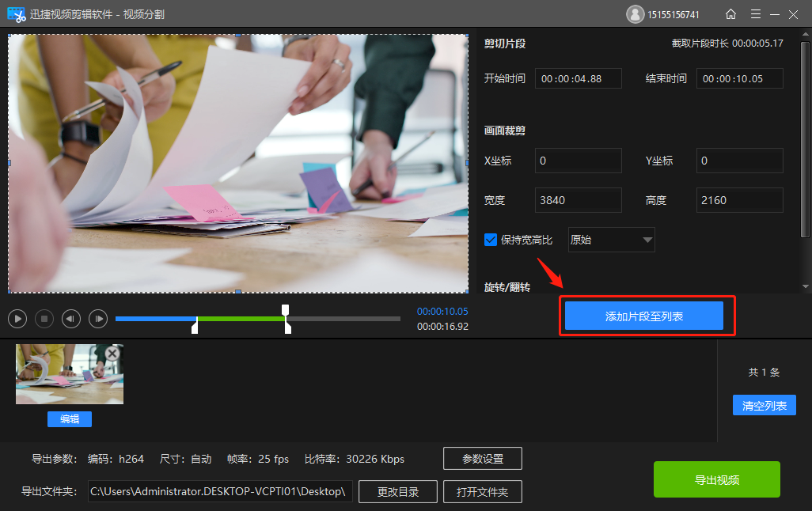Click the 宽度 field showing 3840

tap(578, 200)
